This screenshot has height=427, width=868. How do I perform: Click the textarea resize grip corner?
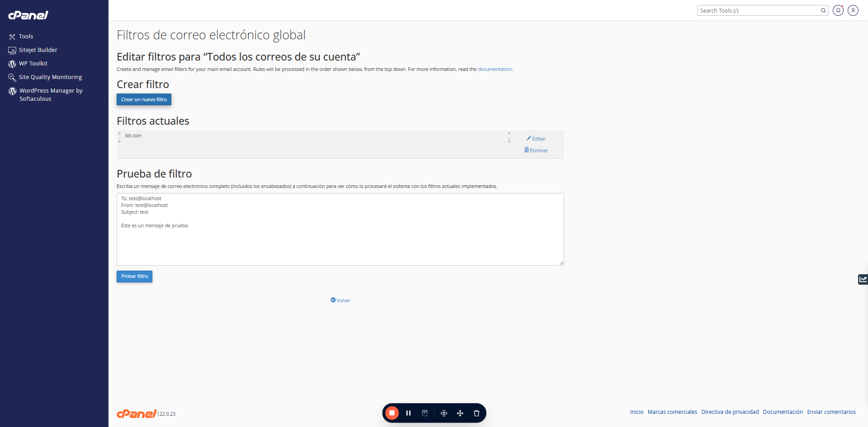click(x=561, y=263)
